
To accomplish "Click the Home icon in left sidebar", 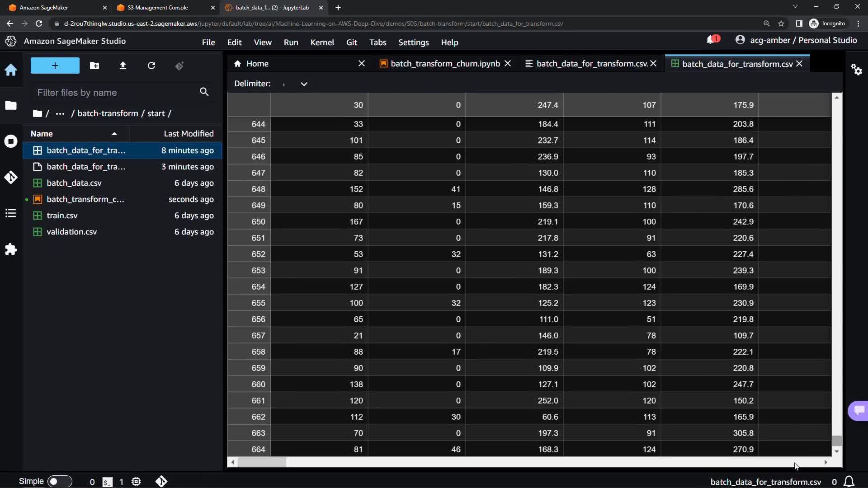I will [x=11, y=70].
